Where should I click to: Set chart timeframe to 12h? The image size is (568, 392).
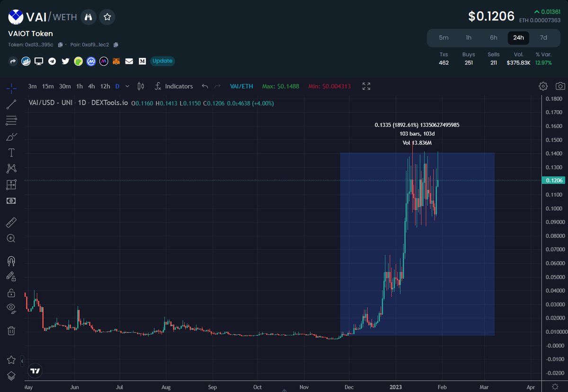(105, 86)
